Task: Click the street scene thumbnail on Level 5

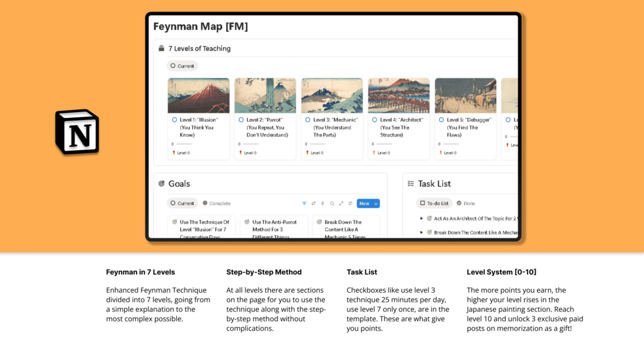Action: (466, 95)
